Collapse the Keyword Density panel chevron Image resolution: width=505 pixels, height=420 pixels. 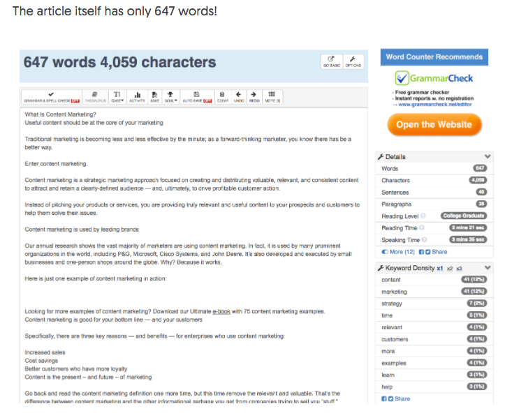488,268
